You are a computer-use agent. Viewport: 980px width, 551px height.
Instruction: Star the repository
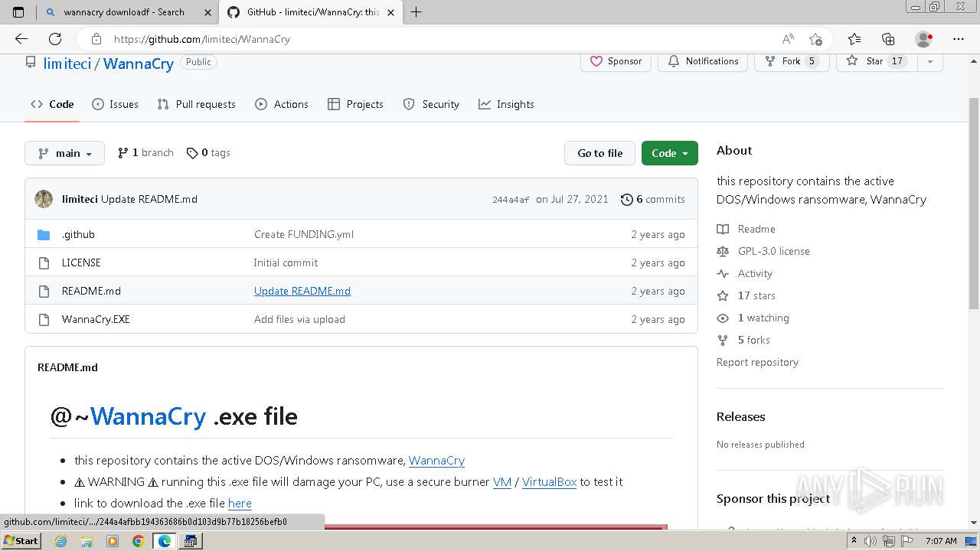877,61
